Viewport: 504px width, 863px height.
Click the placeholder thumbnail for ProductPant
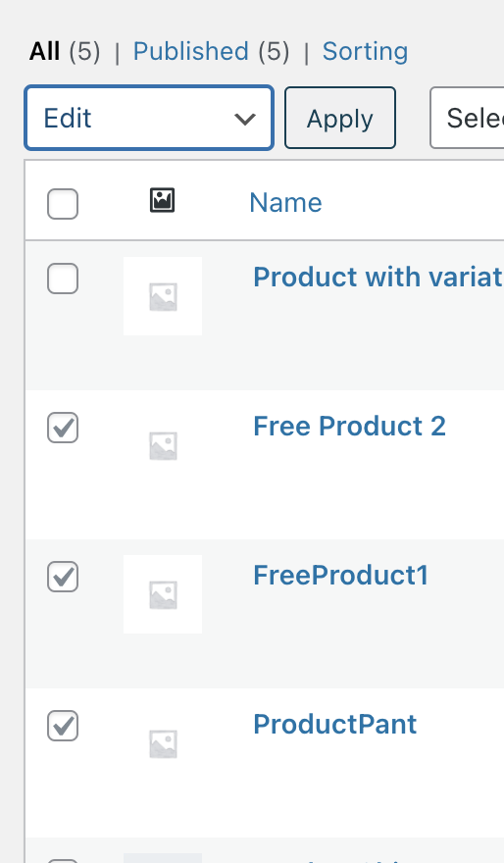click(x=163, y=743)
